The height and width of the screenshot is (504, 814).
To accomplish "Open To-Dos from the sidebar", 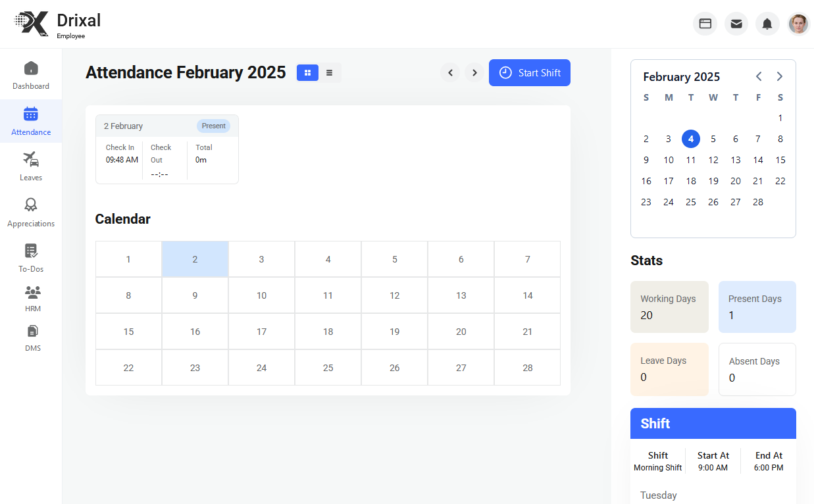I will tap(31, 251).
